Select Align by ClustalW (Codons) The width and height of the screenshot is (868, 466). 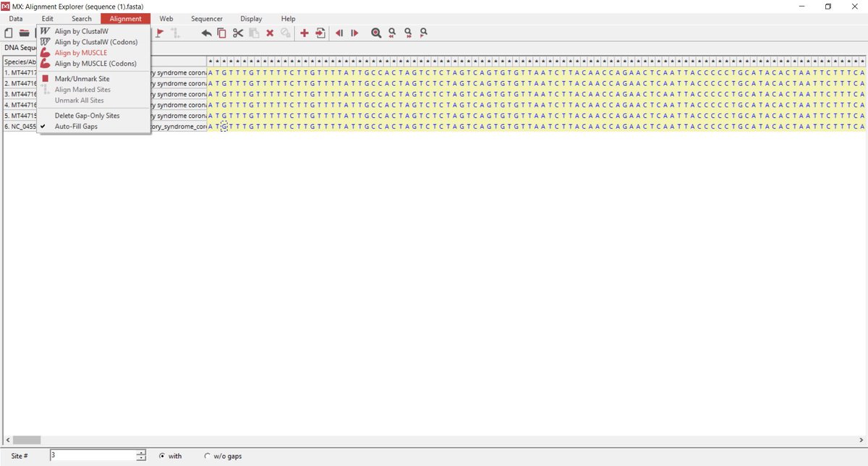pos(96,42)
